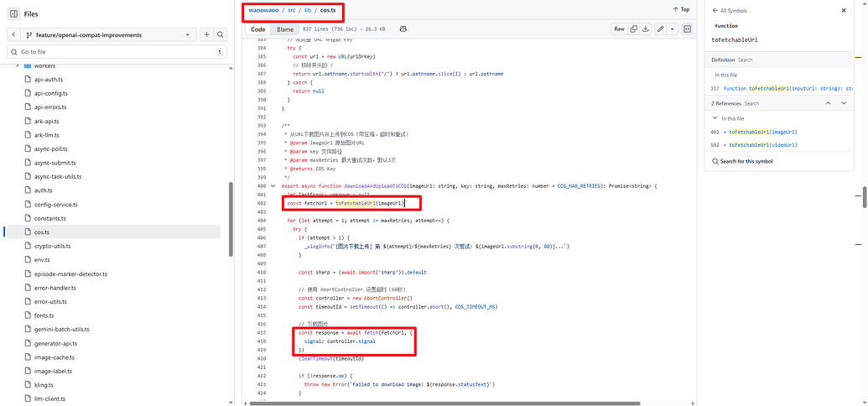Click the waoowaoo breadcrumb link
The height and width of the screenshot is (406, 868).
[262, 10]
